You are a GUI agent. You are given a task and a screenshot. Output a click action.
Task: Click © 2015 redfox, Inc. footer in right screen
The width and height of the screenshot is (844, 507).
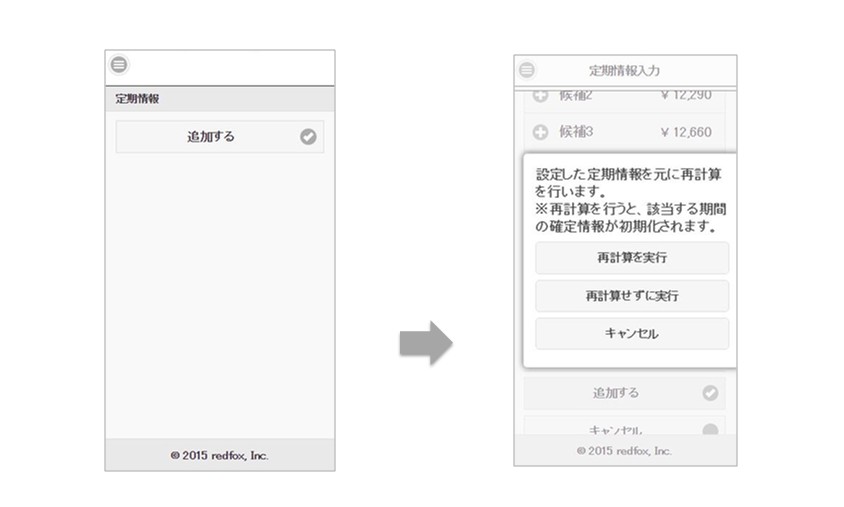[624, 451]
